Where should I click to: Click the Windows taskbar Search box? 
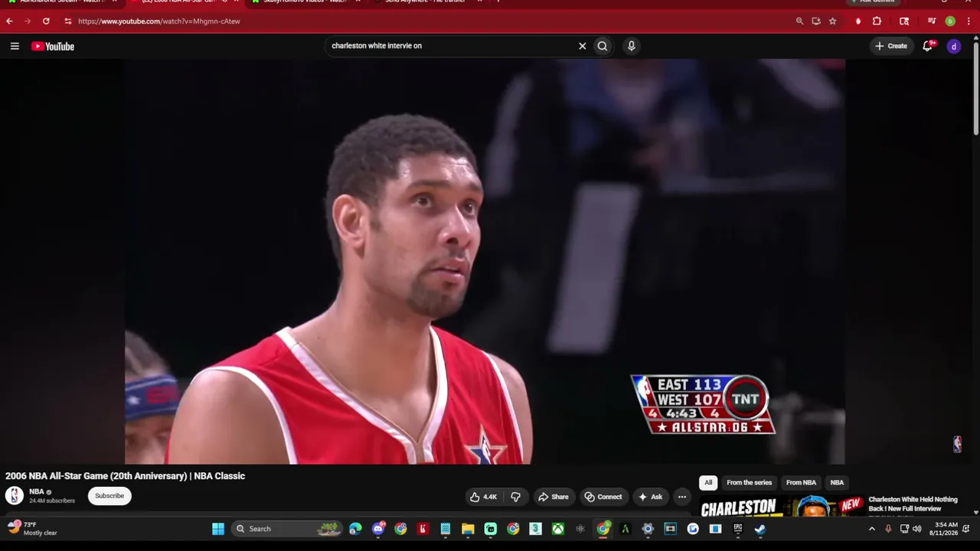[286, 529]
